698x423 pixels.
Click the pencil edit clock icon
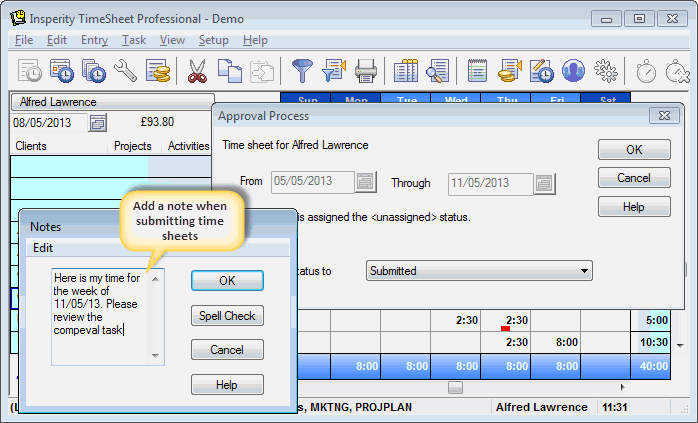(x=542, y=71)
